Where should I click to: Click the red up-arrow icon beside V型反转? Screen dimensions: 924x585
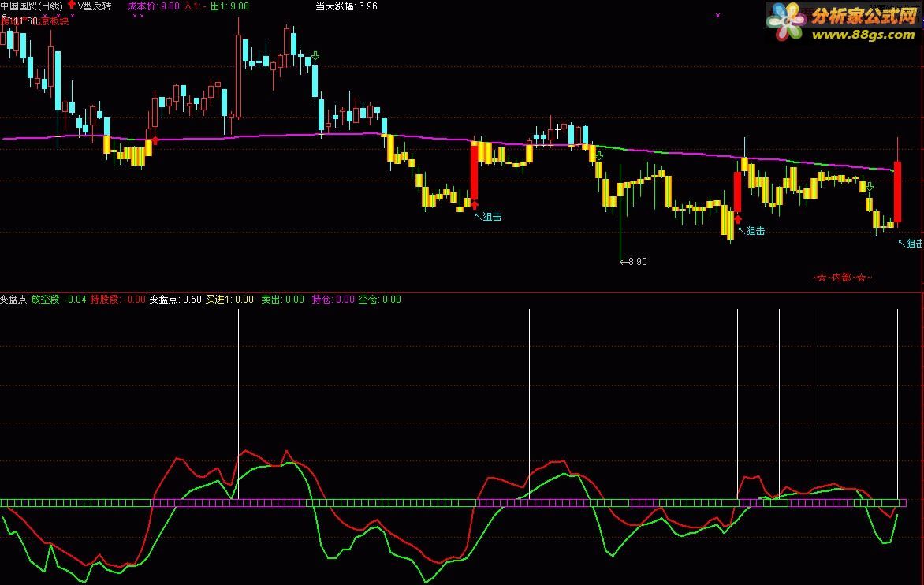pos(71,6)
